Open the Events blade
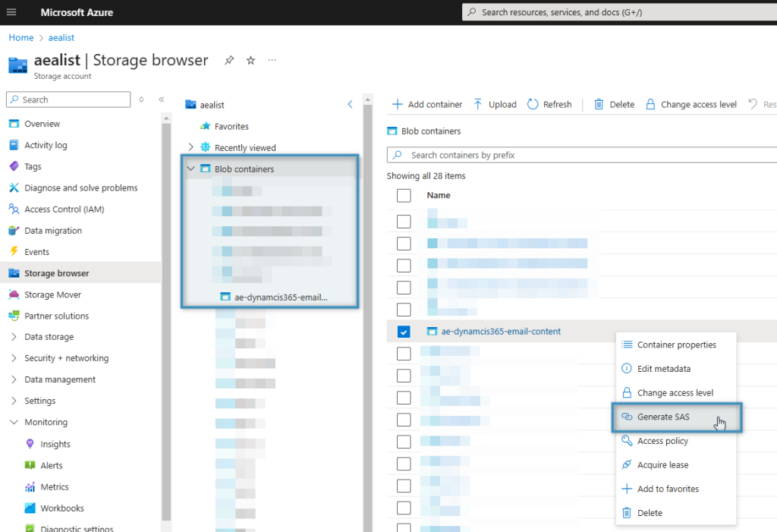The width and height of the screenshot is (777, 532). (36, 252)
